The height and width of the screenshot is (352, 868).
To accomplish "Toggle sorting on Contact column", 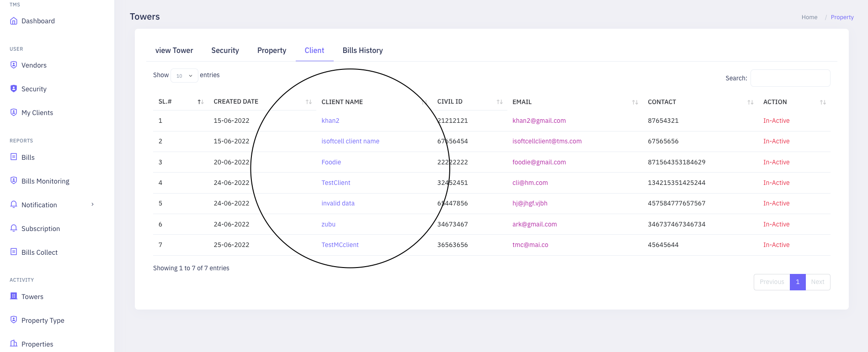I will (x=750, y=102).
